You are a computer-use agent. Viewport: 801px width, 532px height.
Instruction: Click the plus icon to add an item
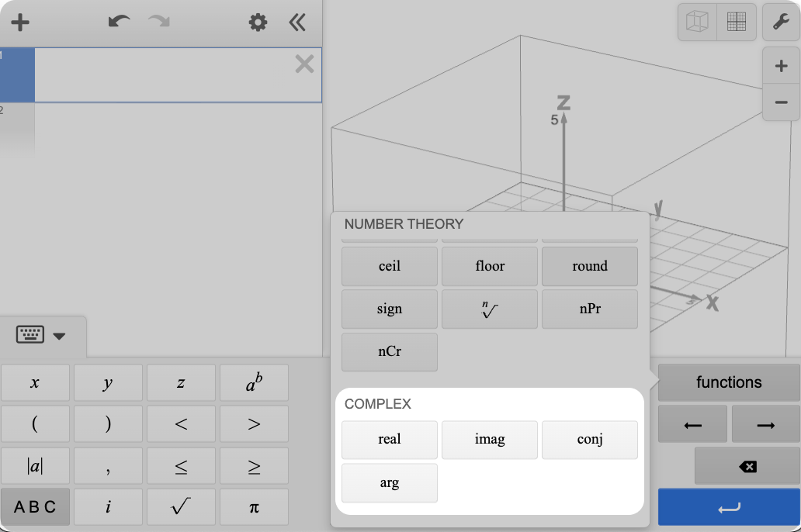(x=20, y=22)
